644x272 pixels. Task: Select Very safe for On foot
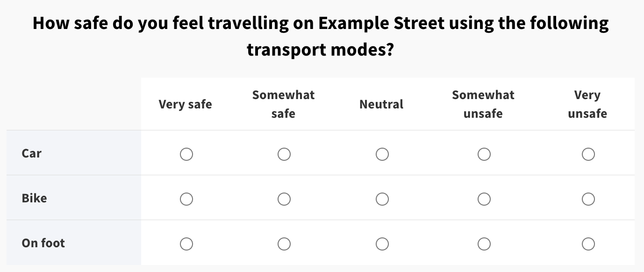(x=186, y=244)
